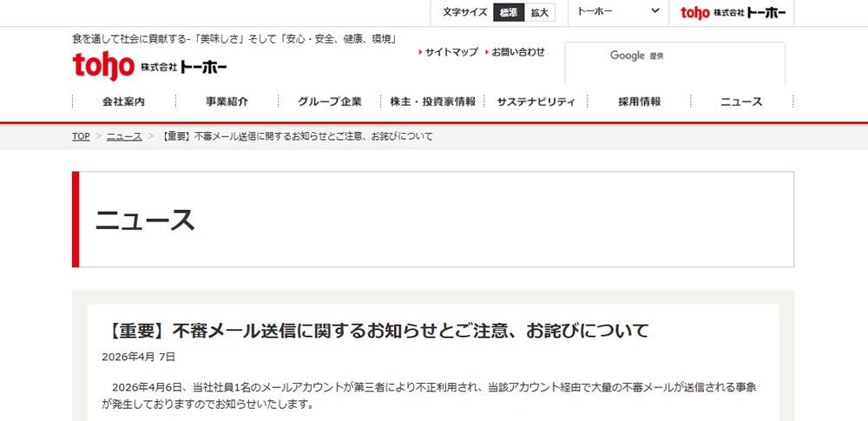Set text size to 標準

(508, 12)
